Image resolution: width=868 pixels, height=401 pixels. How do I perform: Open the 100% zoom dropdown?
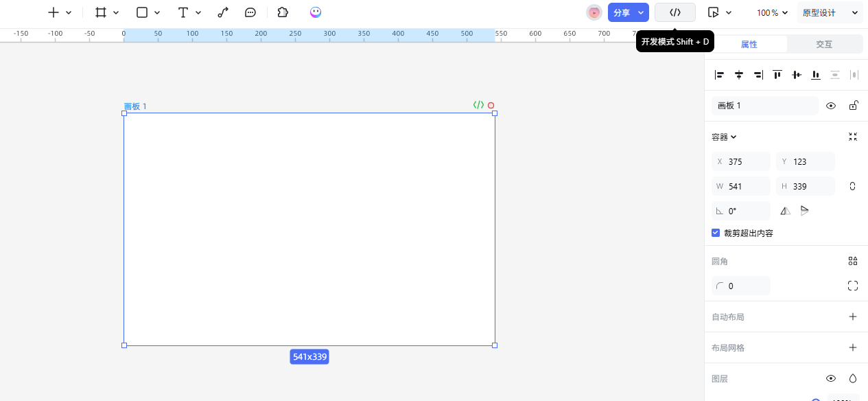pos(772,12)
